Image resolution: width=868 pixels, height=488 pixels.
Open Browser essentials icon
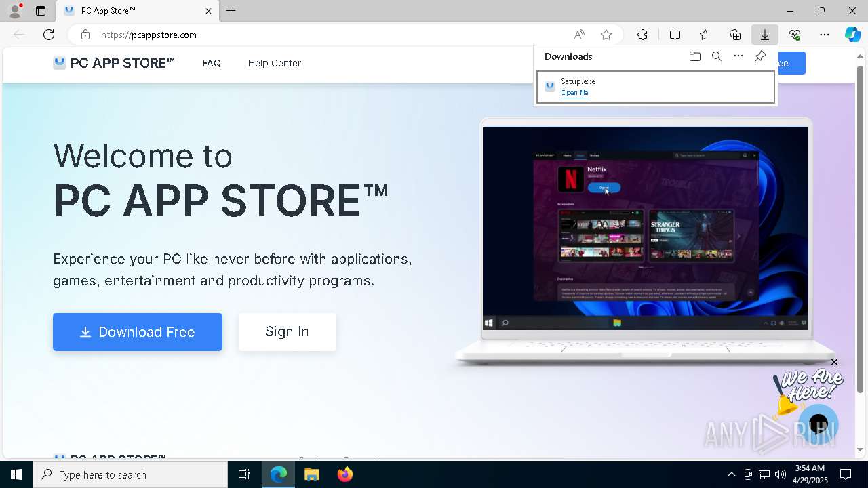pos(795,35)
